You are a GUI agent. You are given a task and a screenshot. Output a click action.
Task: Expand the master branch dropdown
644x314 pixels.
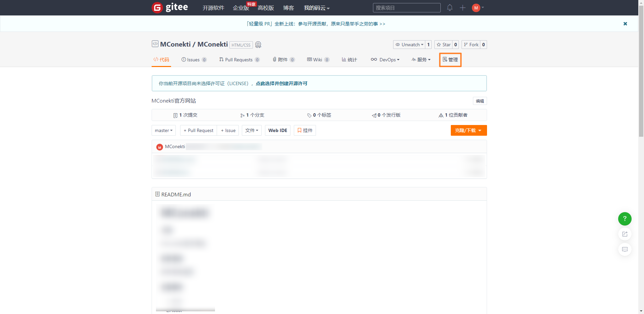(x=164, y=130)
